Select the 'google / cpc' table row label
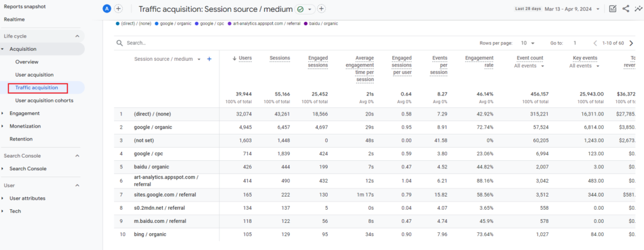 148,153
